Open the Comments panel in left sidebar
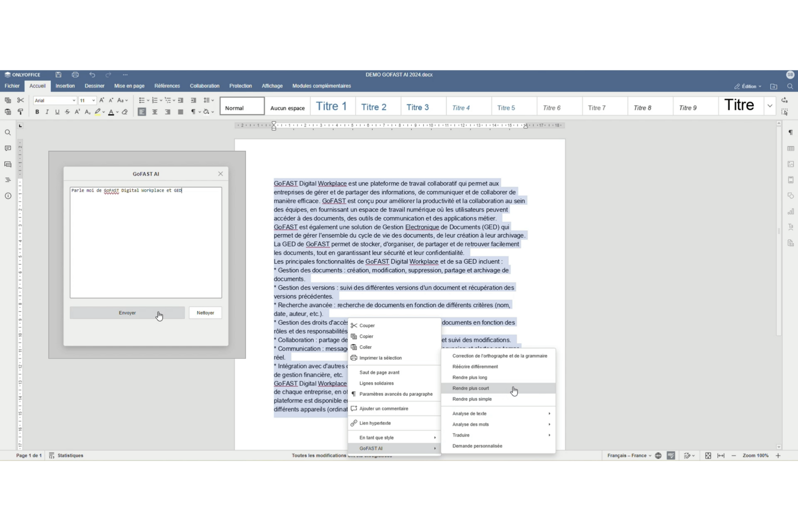Viewport: 798px width, 532px height. click(x=8, y=148)
